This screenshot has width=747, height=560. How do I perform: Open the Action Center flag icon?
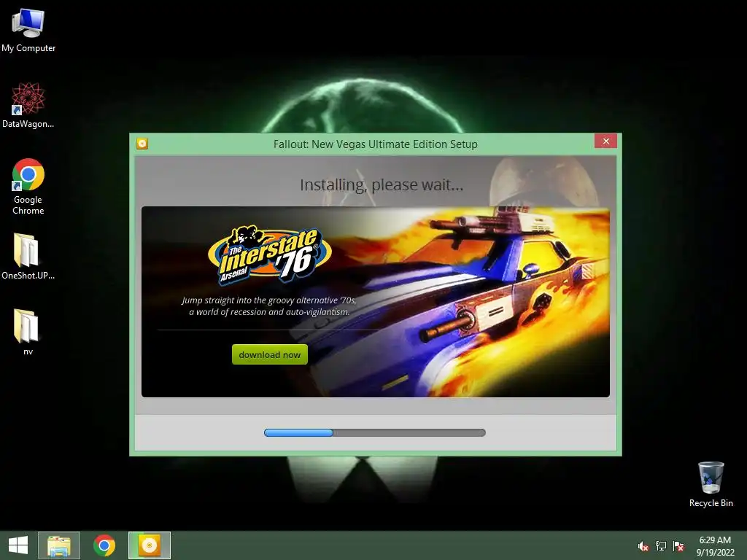tap(678, 546)
